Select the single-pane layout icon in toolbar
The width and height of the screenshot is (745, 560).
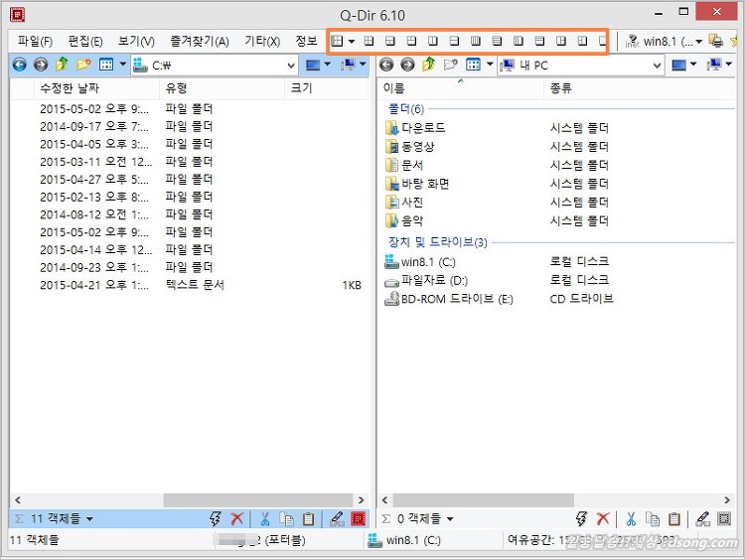[602, 41]
